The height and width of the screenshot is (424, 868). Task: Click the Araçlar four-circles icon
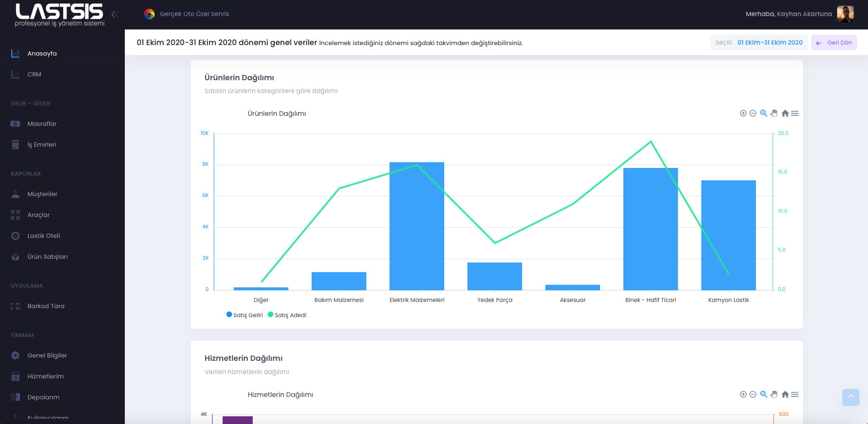[x=15, y=215]
